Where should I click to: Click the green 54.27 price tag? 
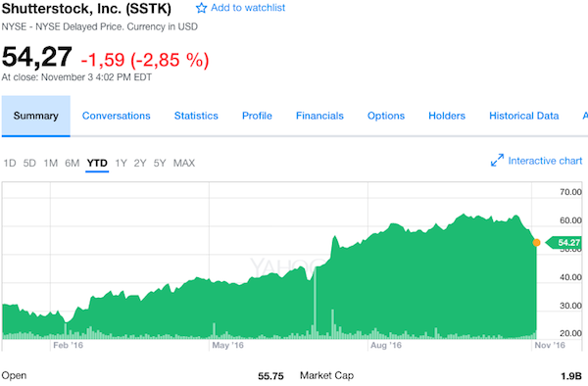563,242
